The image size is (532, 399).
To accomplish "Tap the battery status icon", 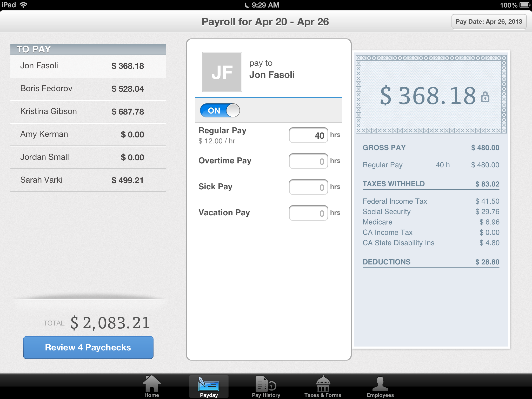I will (525, 5).
